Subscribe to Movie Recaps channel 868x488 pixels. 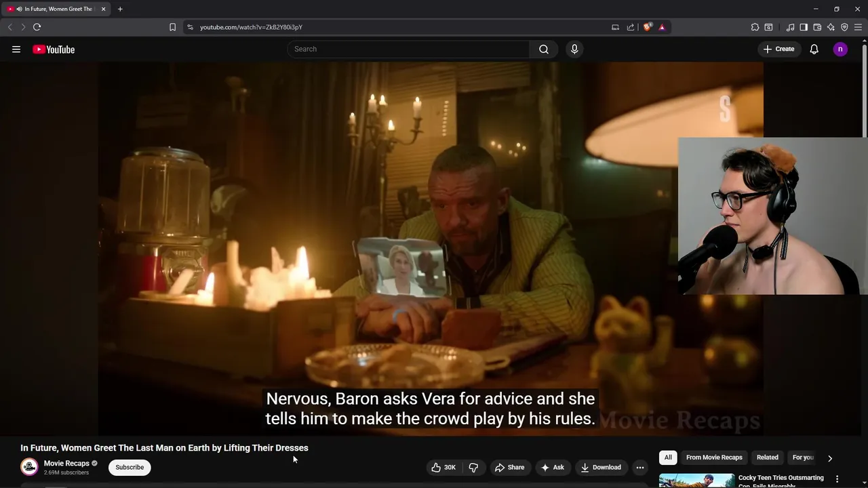130,467
